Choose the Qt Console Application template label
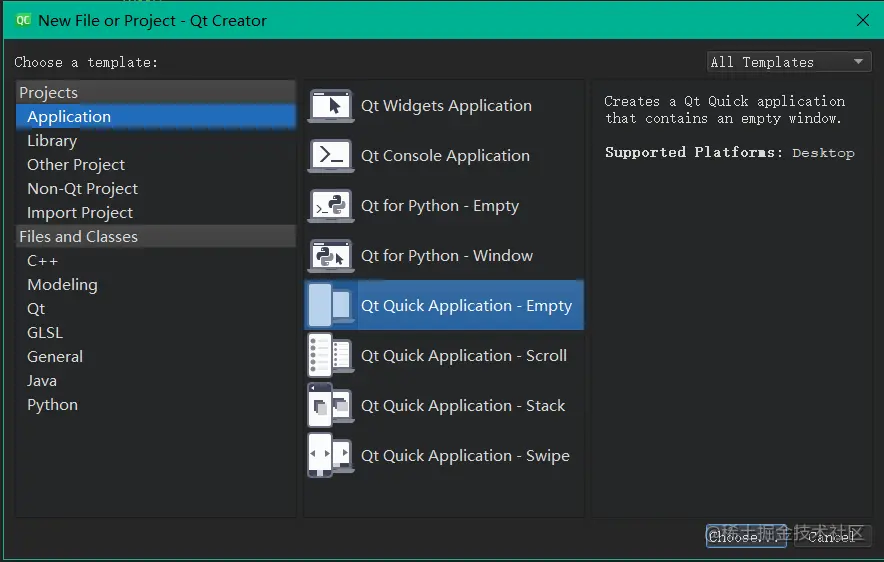The width and height of the screenshot is (884, 562). [445, 156]
